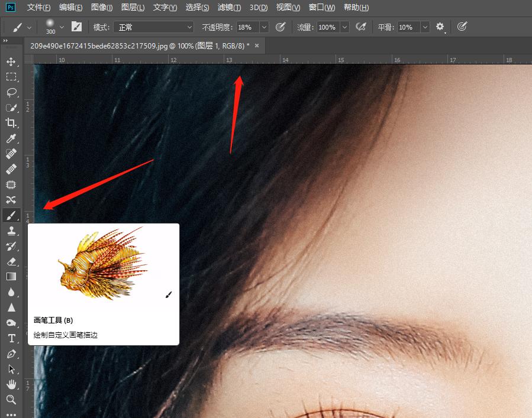The height and width of the screenshot is (418, 532).
Task: Switch to the Clone Stamp tool
Action: point(11,231)
